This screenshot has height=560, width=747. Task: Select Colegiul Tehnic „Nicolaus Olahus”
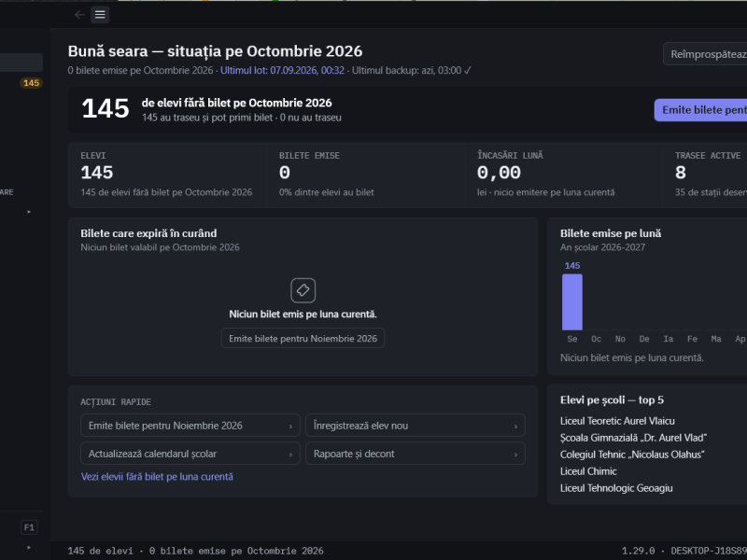coord(632,455)
